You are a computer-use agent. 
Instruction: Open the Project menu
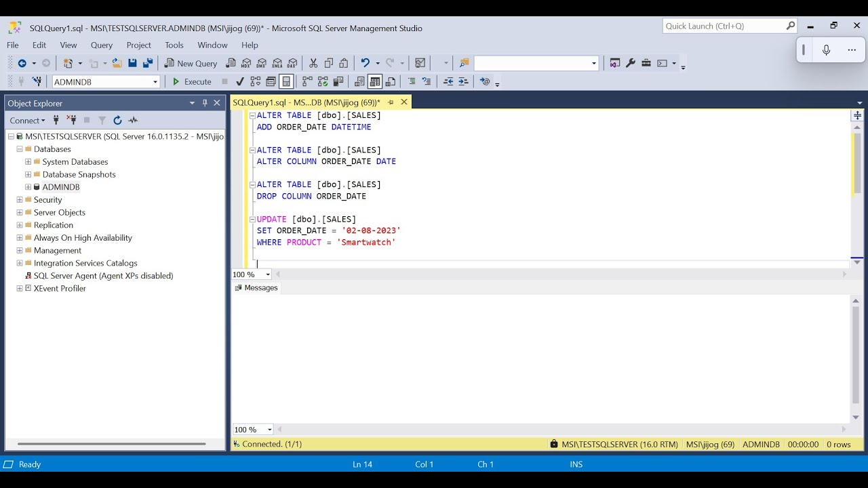click(139, 45)
